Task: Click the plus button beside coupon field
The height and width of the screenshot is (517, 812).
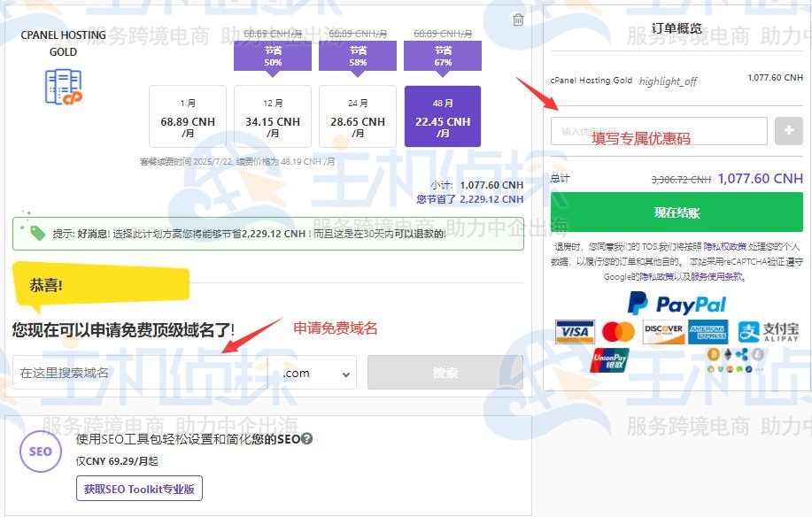Action: click(x=789, y=131)
